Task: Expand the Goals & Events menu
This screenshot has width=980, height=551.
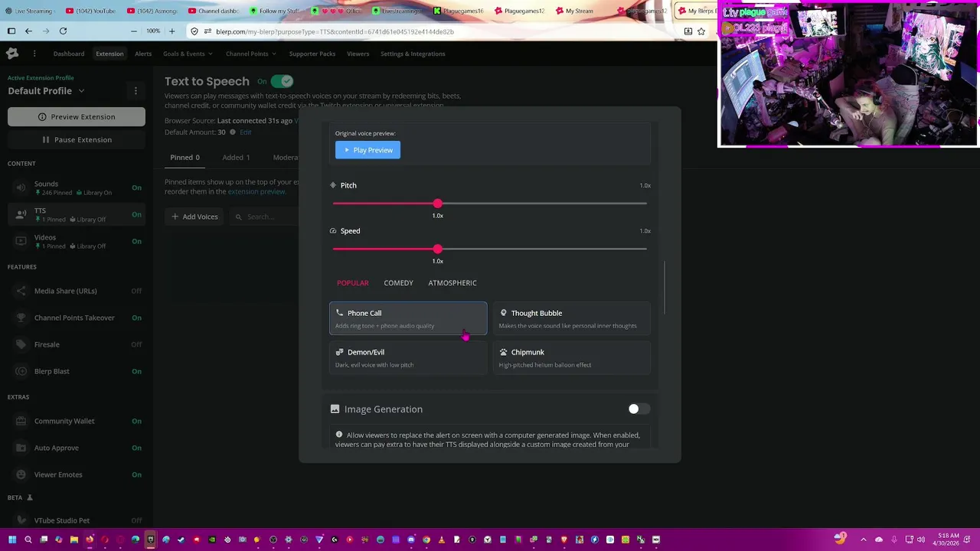Action: (188, 54)
